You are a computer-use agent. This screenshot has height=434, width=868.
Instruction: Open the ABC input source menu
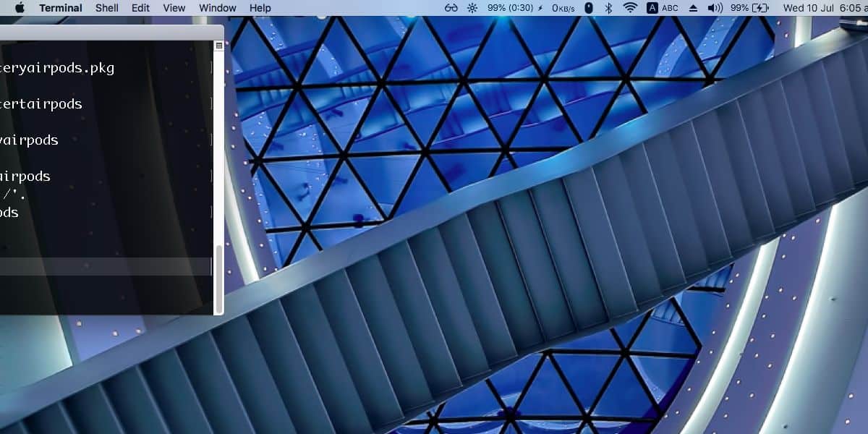pos(662,8)
